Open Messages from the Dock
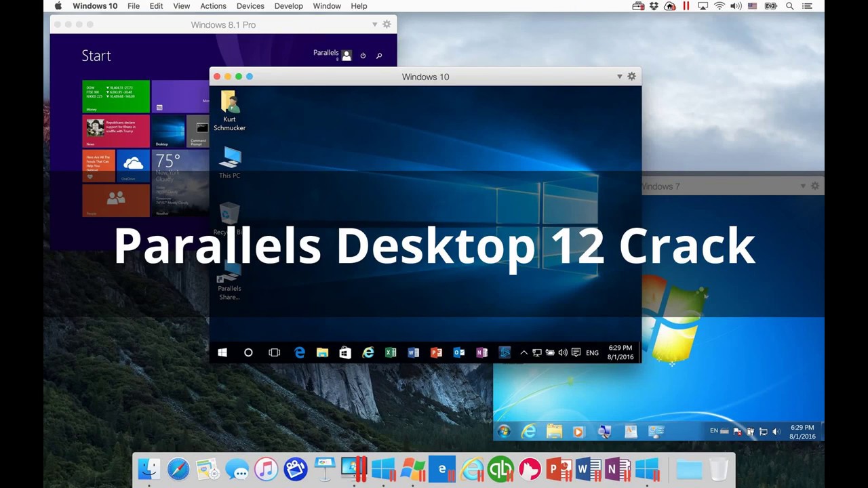 point(237,469)
